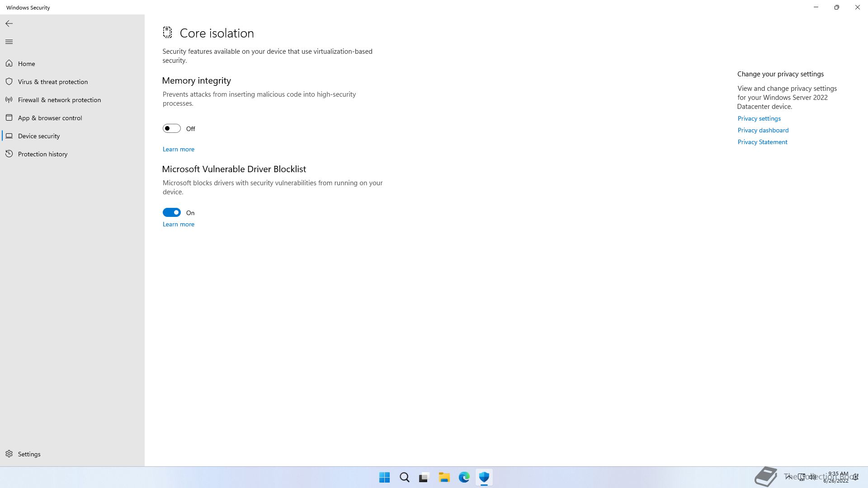Open Settings at sidebar bottom
Viewport: 868px width, 488px height.
[x=72, y=454]
